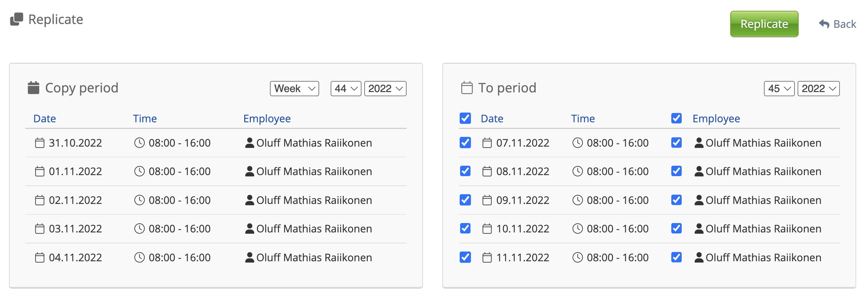Sort by the copy period Employee header
This screenshot has height=296, width=868.
coord(267,118)
